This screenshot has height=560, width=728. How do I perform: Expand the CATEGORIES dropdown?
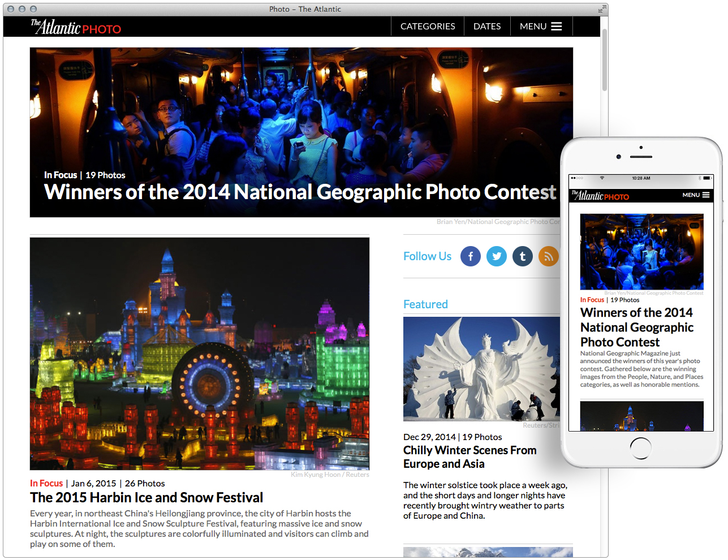point(428,27)
